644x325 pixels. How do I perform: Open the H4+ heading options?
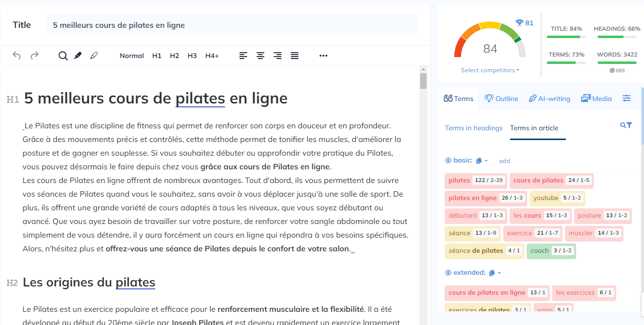(212, 56)
